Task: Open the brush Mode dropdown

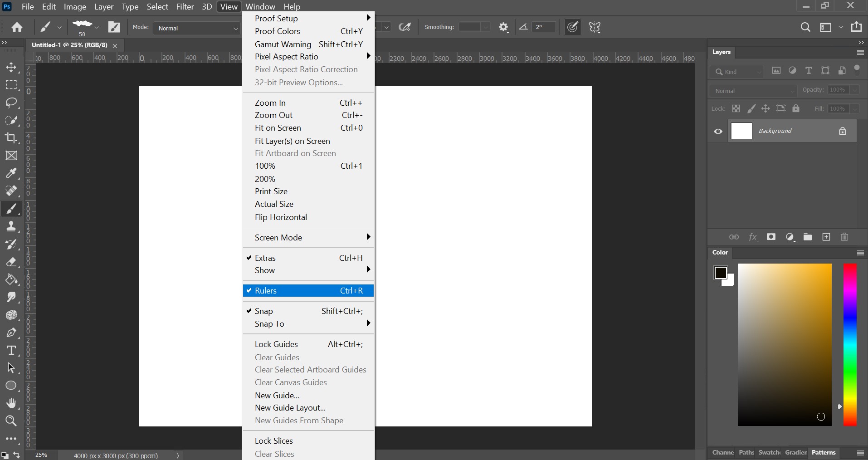Action: click(x=197, y=28)
